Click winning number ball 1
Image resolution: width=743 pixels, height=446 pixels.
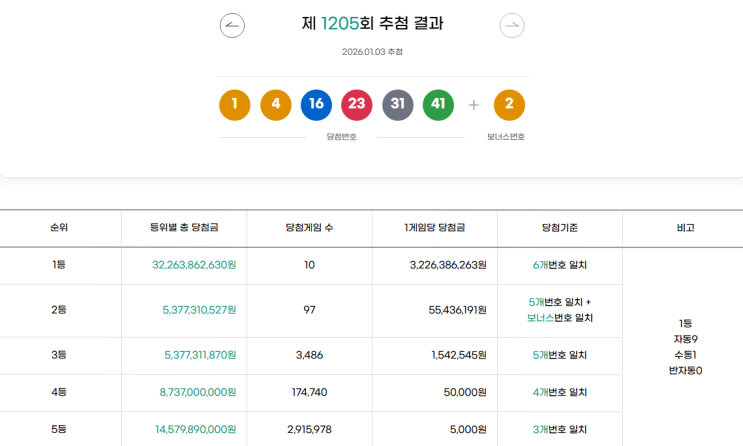coord(235,105)
